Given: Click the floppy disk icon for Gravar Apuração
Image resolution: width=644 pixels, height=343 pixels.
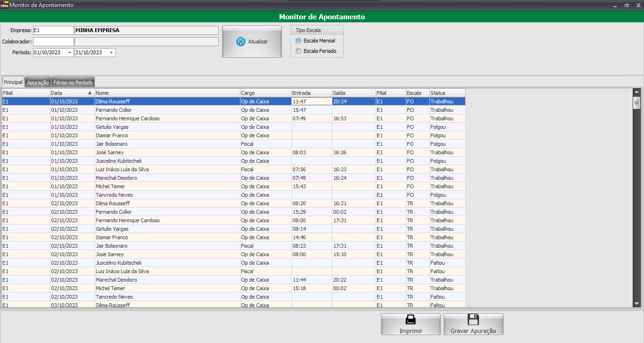Looking at the screenshot, I should (473, 320).
